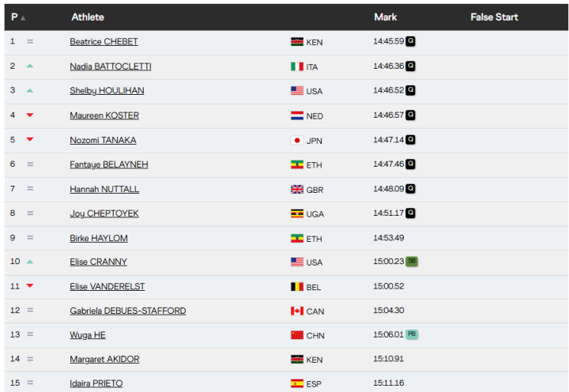Screen dimensions: 569x392
Task: Open Beatrice CHEBET athlete profile
Action: pyautogui.click(x=104, y=42)
